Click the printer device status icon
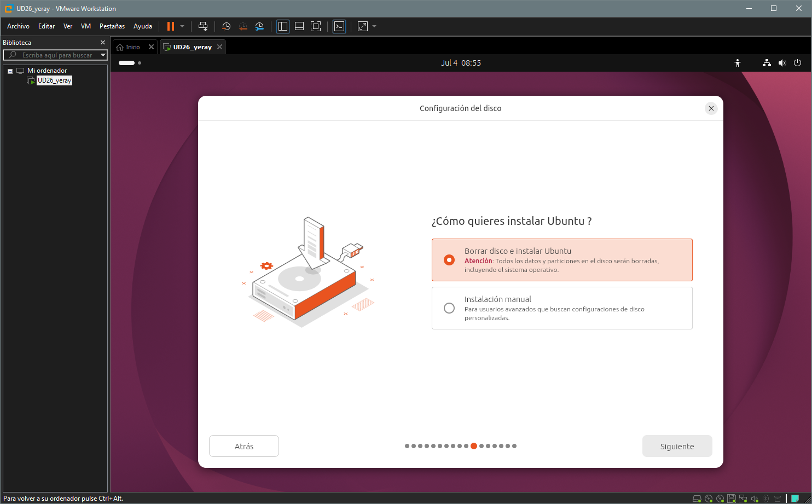 pos(778,499)
